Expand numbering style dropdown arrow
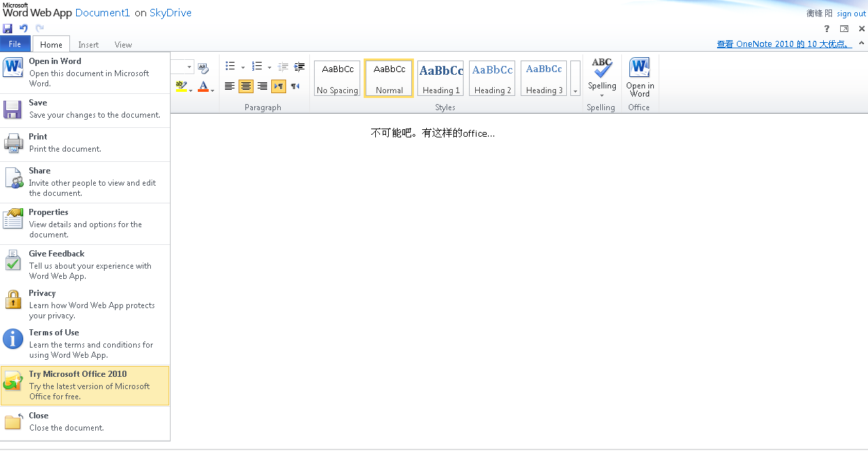This screenshot has width=868, height=451. [x=269, y=67]
